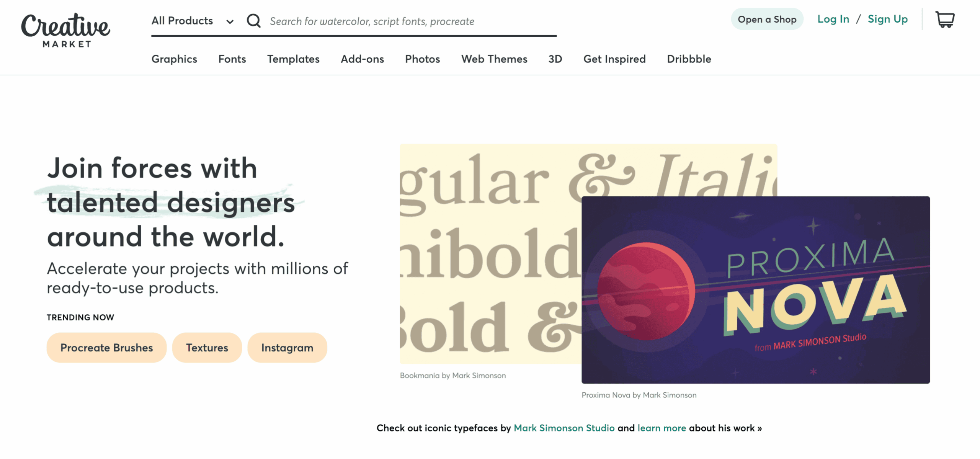This screenshot has width=980, height=459.
Task: Click the search magnifier icon
Action: (x=253, y=21)
